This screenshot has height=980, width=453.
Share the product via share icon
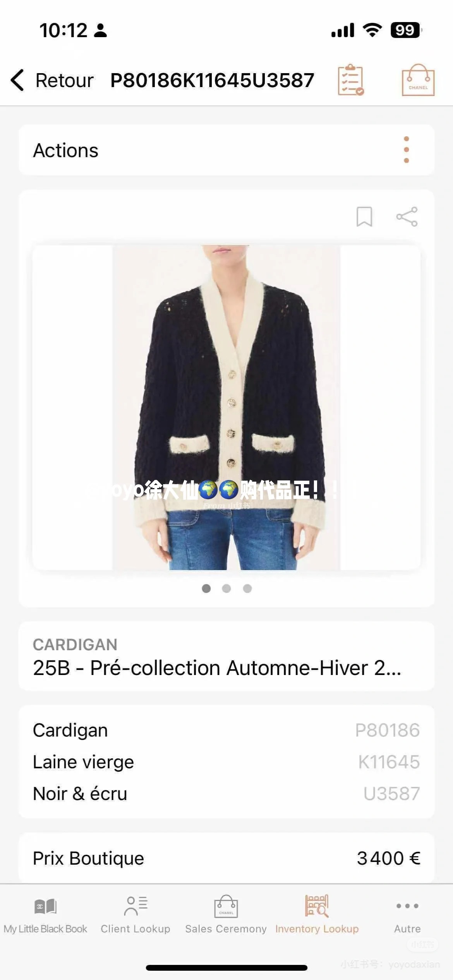(407, 216)
